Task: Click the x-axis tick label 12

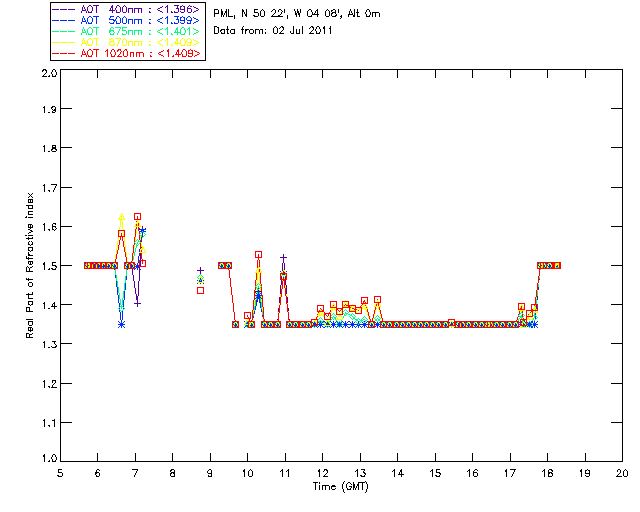Action: [x=322, y=473]
